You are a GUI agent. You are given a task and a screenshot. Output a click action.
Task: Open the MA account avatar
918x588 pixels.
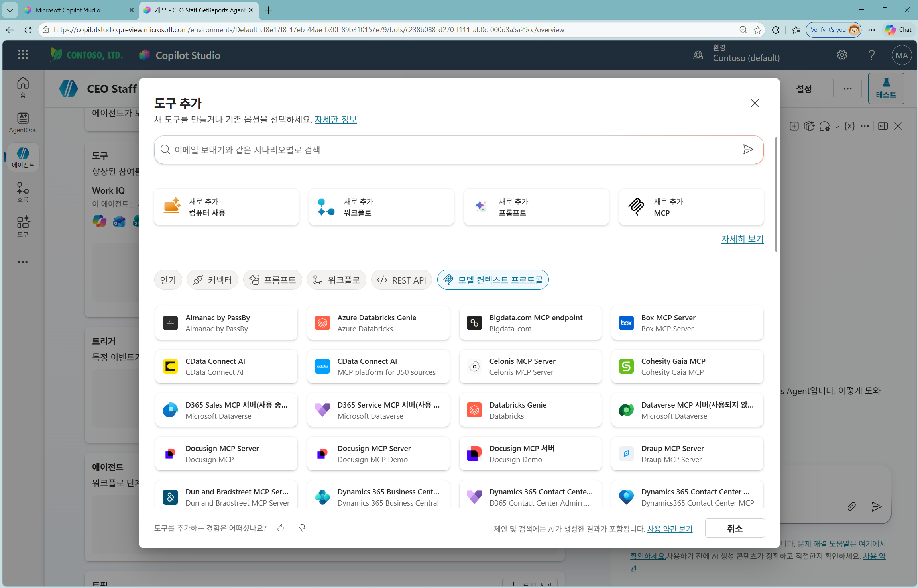click(902, 55)
